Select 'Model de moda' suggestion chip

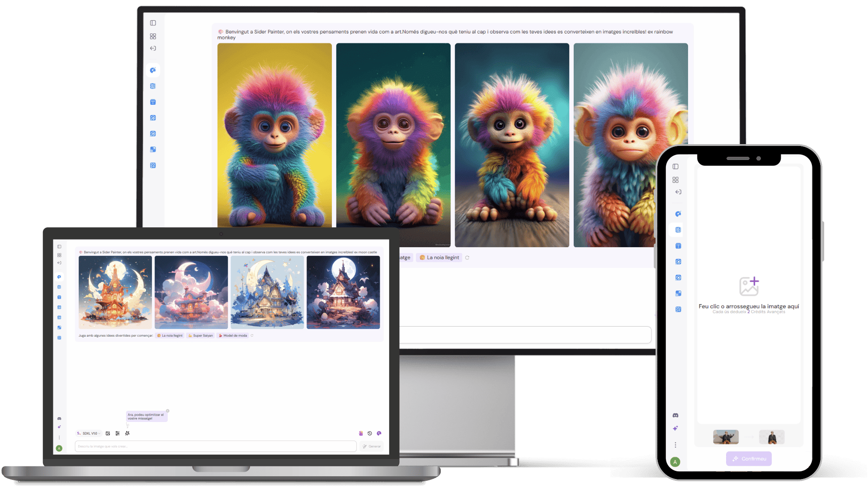[233, 336]
